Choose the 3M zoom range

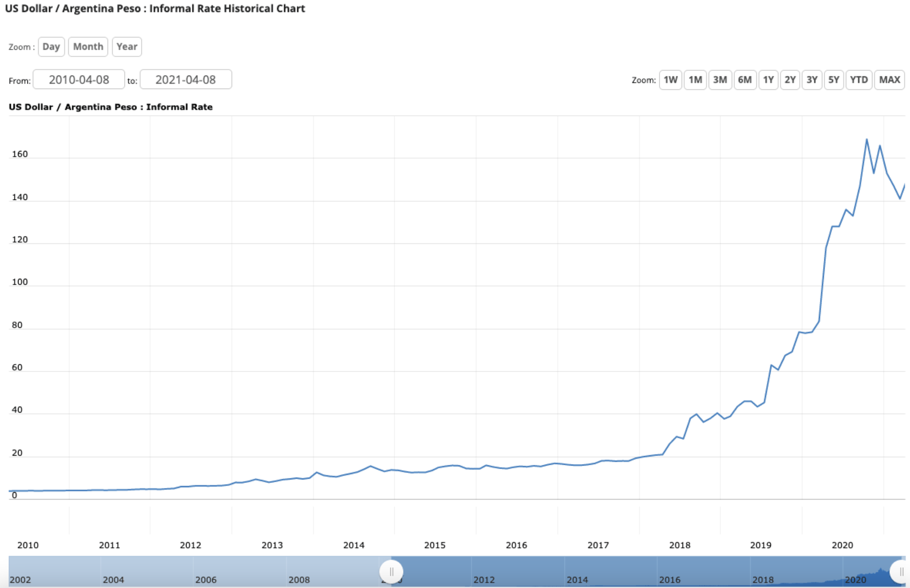[x=720, y=80]
